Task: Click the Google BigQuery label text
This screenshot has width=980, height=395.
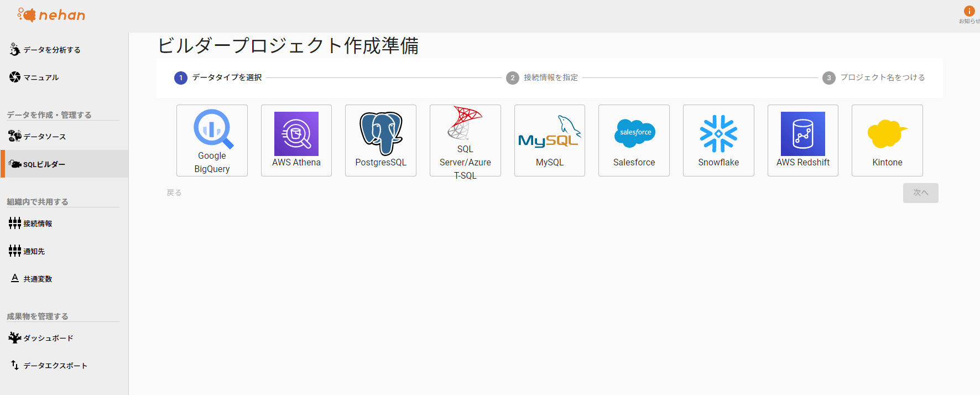Action: pos(212,162)
